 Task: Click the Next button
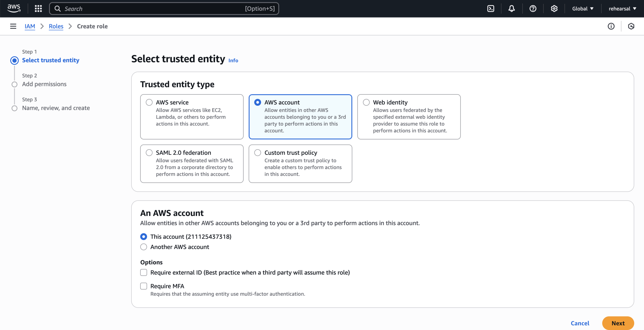(618, 323)
